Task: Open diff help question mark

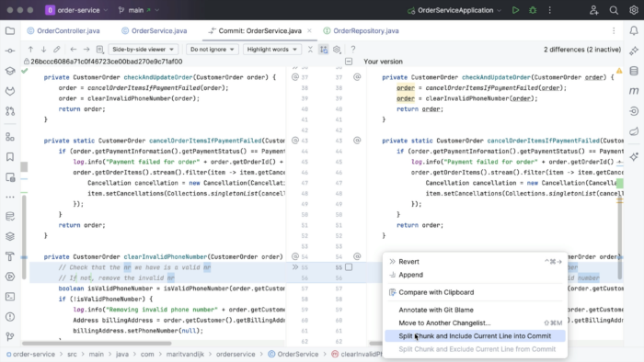Action: [352, 50]
